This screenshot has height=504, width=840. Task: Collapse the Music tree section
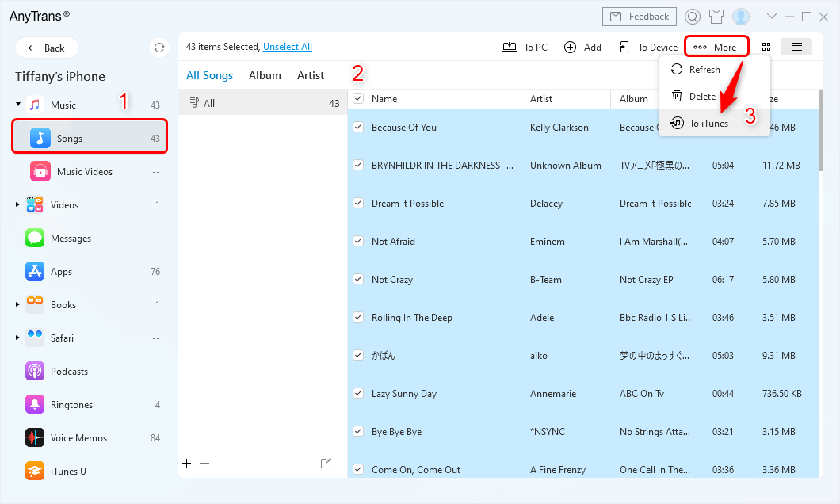(x=18, y=105)
